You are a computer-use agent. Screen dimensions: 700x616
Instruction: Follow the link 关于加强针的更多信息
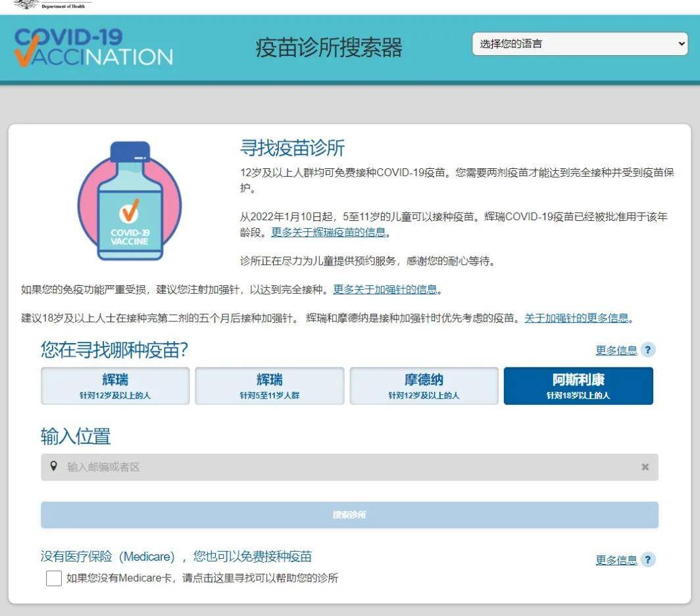coord(576,318)
